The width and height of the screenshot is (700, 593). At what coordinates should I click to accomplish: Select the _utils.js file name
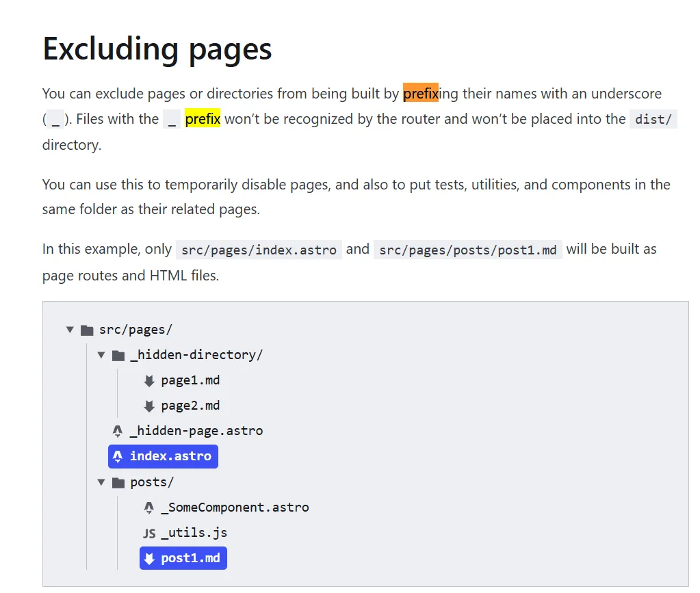[194, 533]
